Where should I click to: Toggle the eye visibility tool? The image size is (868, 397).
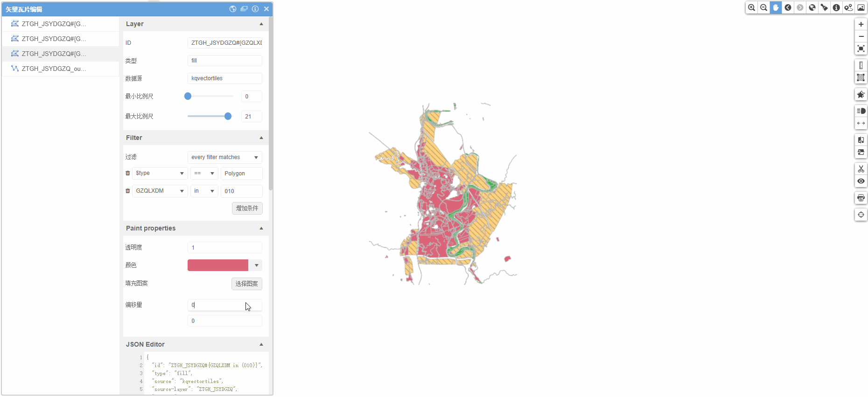pos(861,181)
